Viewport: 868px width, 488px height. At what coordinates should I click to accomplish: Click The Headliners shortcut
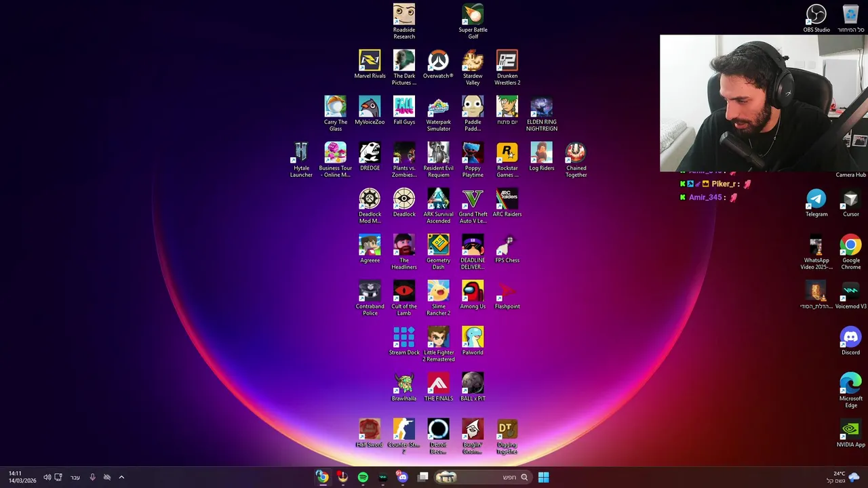pyautogui.click(x=404, y=251)
